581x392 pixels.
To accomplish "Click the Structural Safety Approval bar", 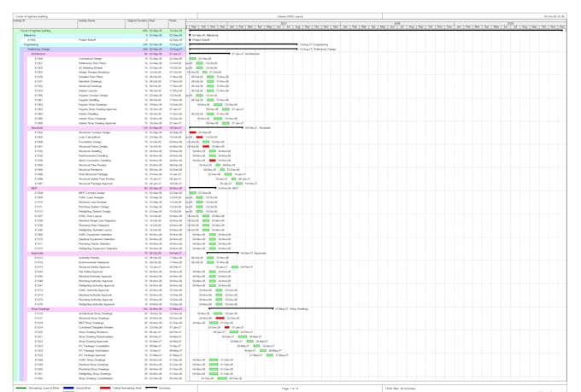I will pos(235,266).
